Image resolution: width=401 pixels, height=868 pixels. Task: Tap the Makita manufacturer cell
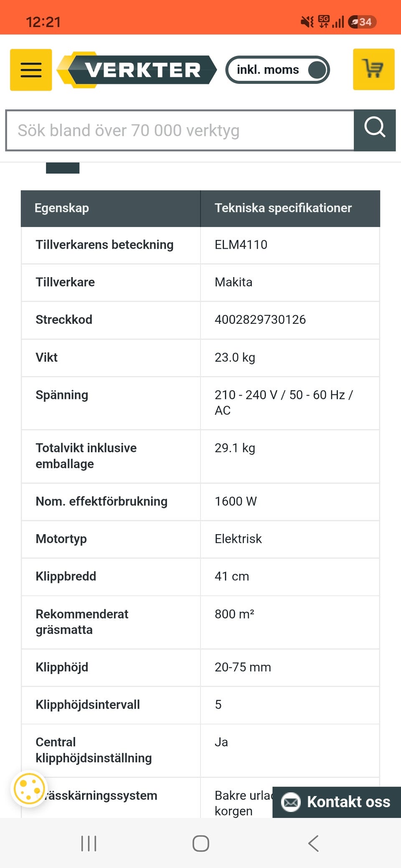pyautogui.click(x=290, y=283)
